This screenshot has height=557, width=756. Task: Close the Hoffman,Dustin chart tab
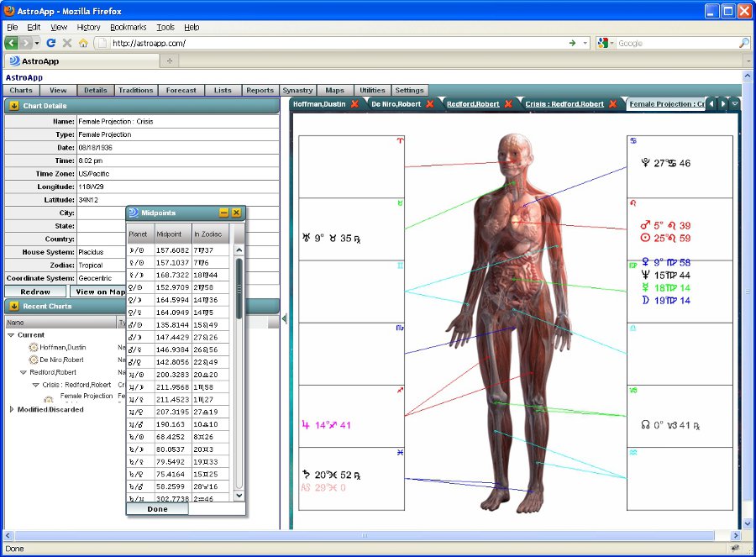click(x=354, y=103)
